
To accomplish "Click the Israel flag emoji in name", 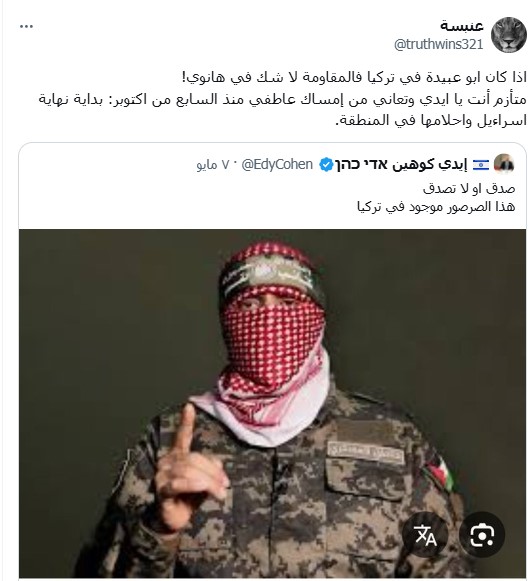I will 481,165.
